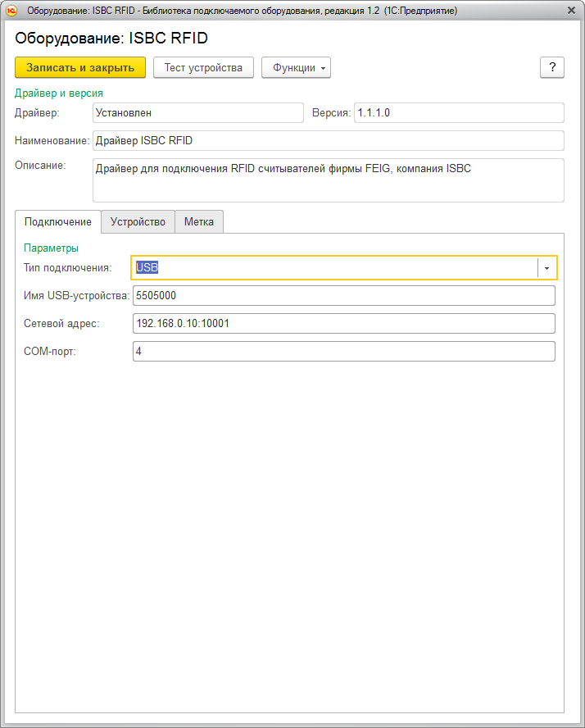Switch to the 'Подключение' tab
This screenshot has height=728, width=585.
(x=58, y=221)
